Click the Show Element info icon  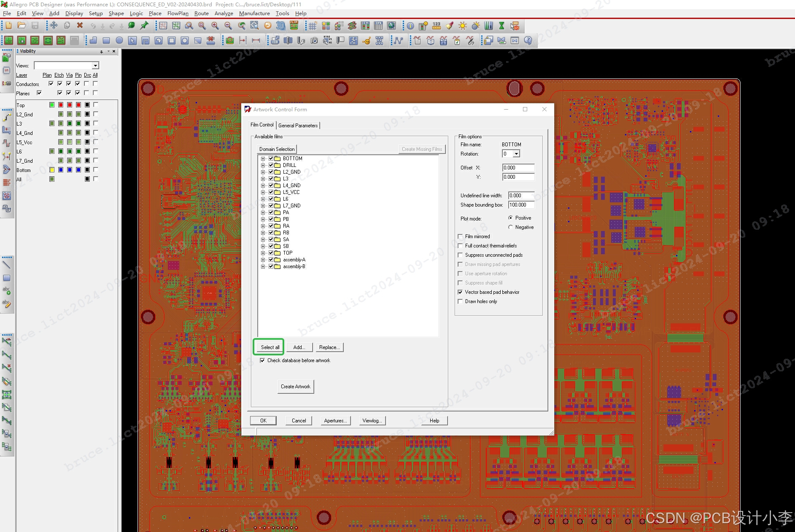410,26
